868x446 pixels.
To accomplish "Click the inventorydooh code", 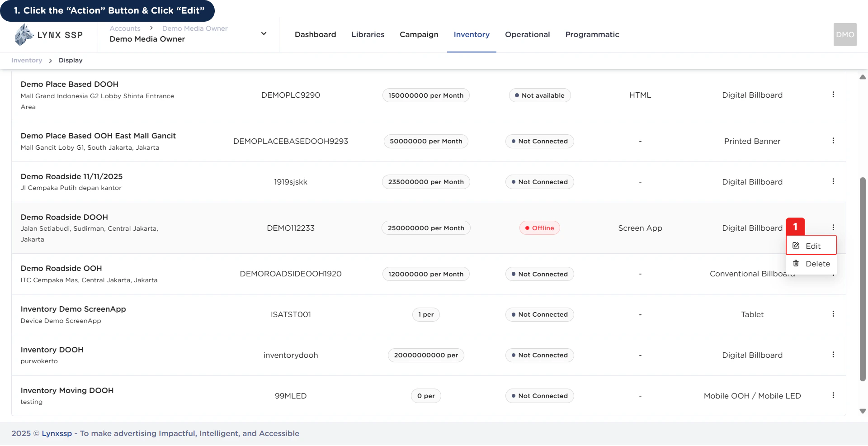I will tap(291, 355).
